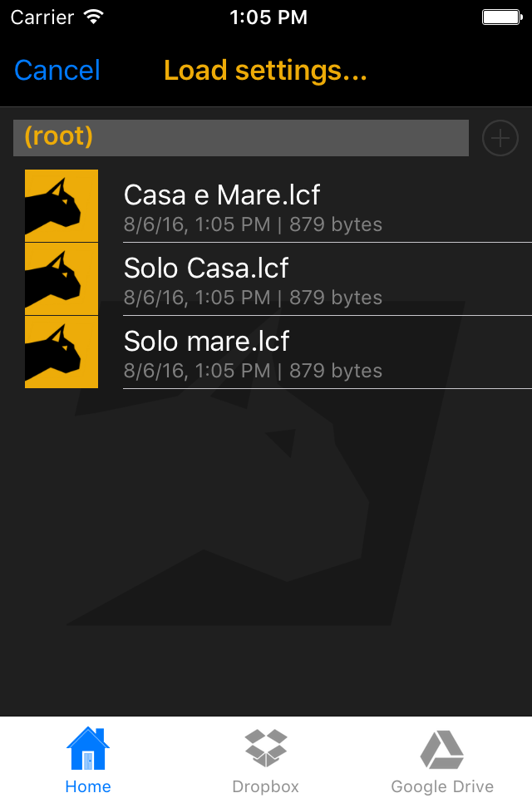Tap the battery icon in the status bar
Viewport: 532px width, 798px height.
(501, 17)
